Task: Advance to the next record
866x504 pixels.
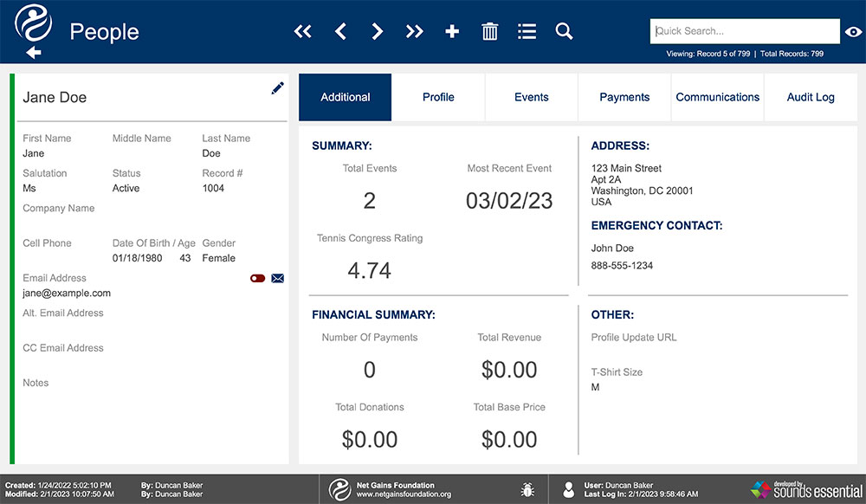Action: [378, 31]
